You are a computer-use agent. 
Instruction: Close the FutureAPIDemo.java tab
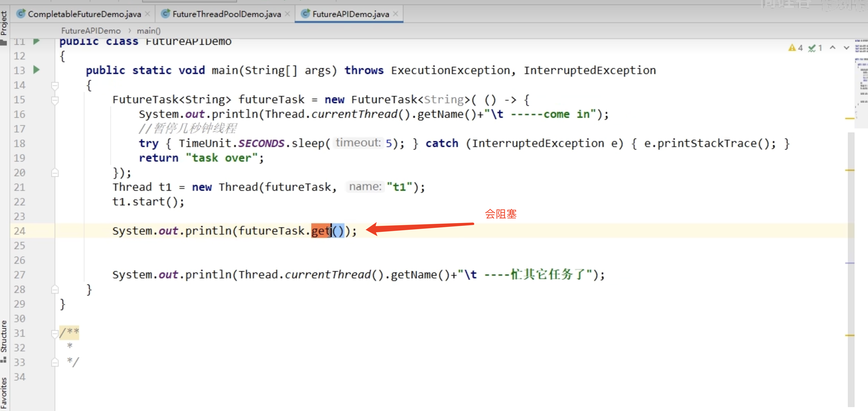pyautogui.click(x=396, y=14)
